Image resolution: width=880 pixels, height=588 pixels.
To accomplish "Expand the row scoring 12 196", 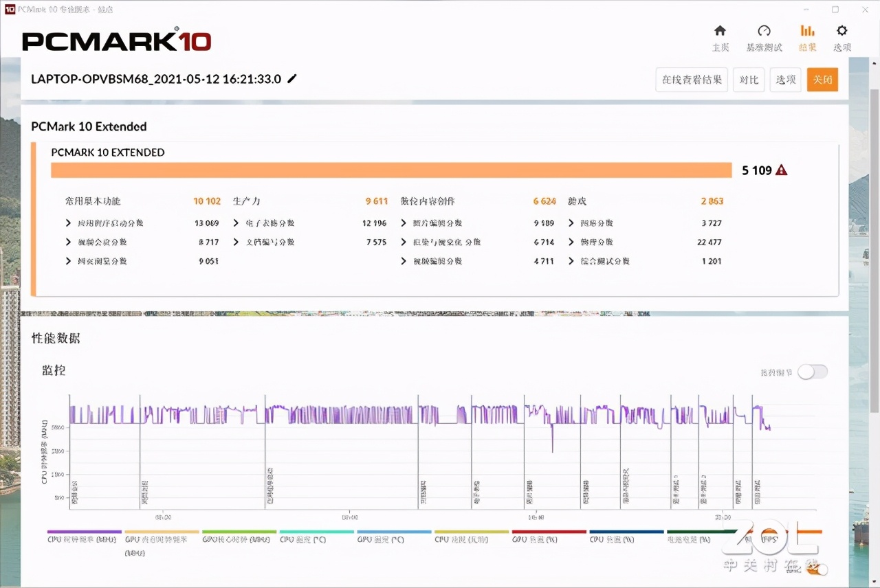I will pos(236,223).
